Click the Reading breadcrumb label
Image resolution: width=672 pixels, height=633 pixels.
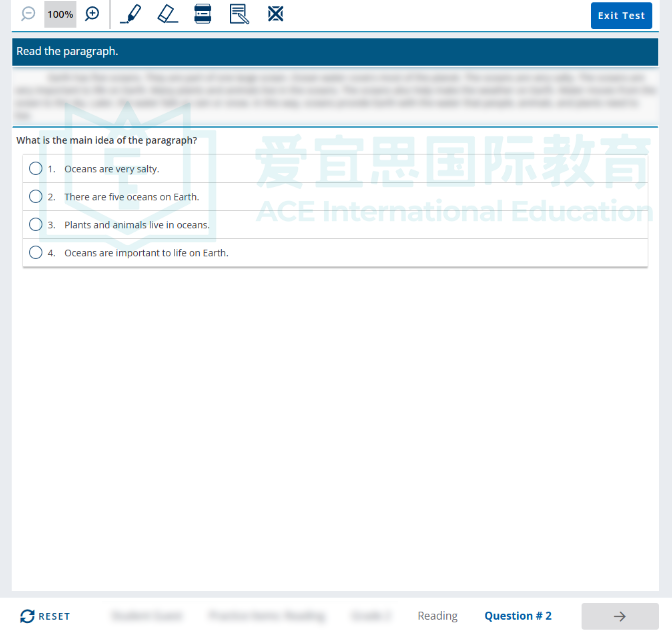pos(438,616)
